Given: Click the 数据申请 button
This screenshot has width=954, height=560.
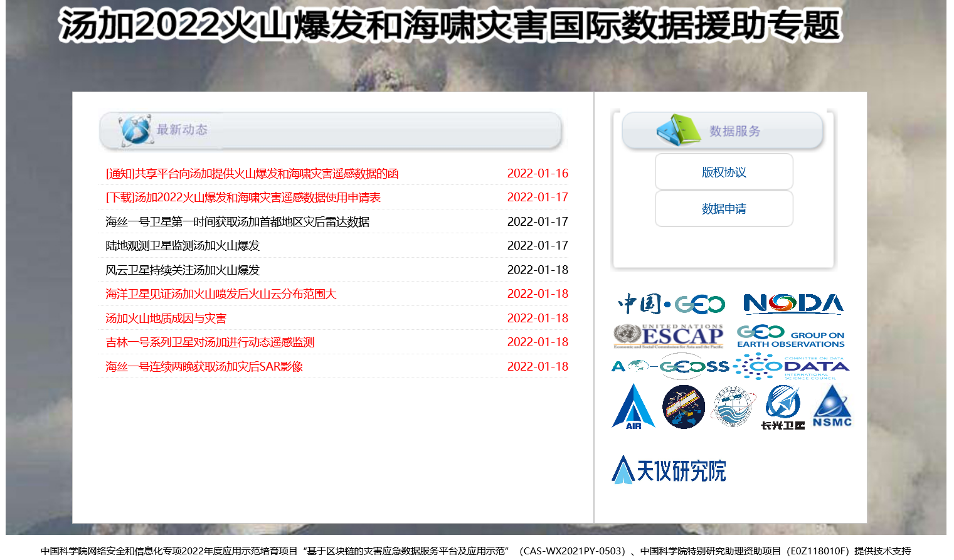Looking at the screenshot, I should click(724, 209).
